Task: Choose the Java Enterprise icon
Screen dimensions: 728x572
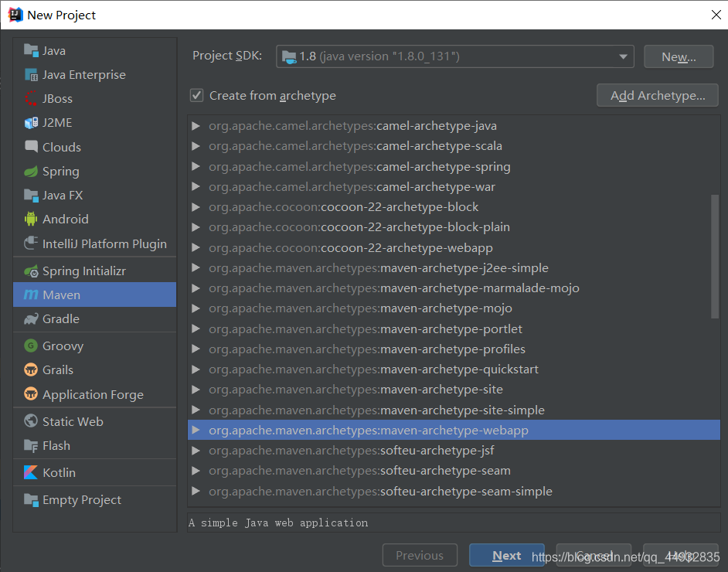Action: [x=31, y=74]
